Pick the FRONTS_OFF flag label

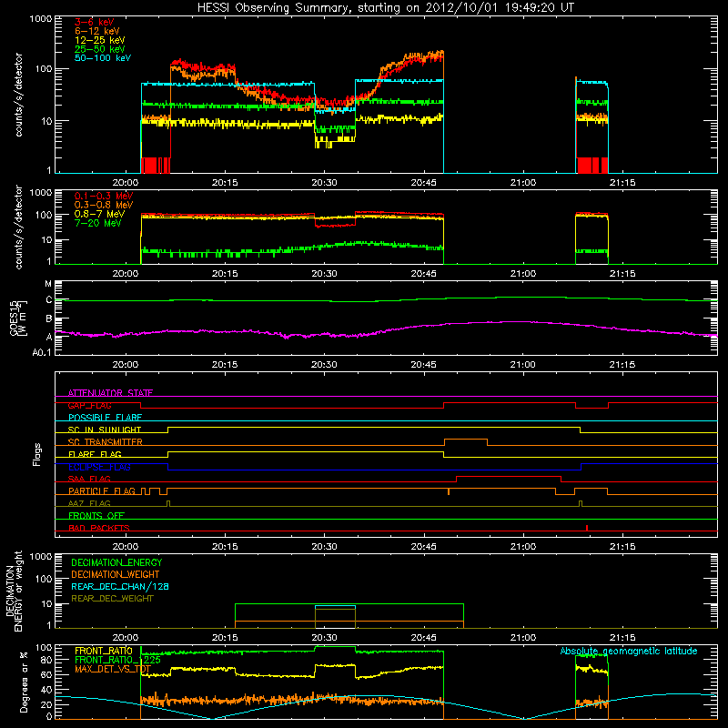(96, 516)
